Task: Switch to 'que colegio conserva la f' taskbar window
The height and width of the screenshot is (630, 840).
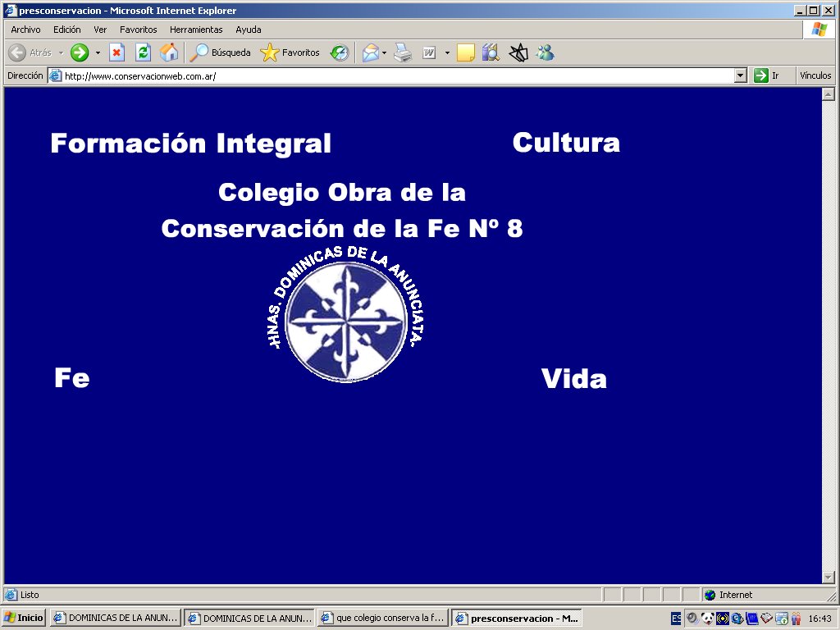Action: 383,618
